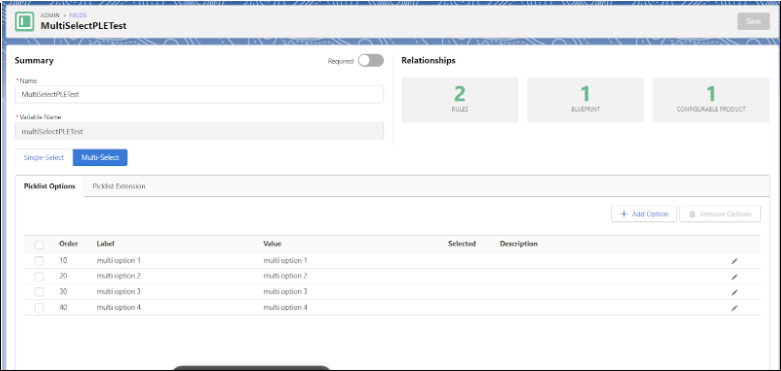This screenshot has width=781, height=371.
Task: Click into the Name input field
Action: click(199, 94)
